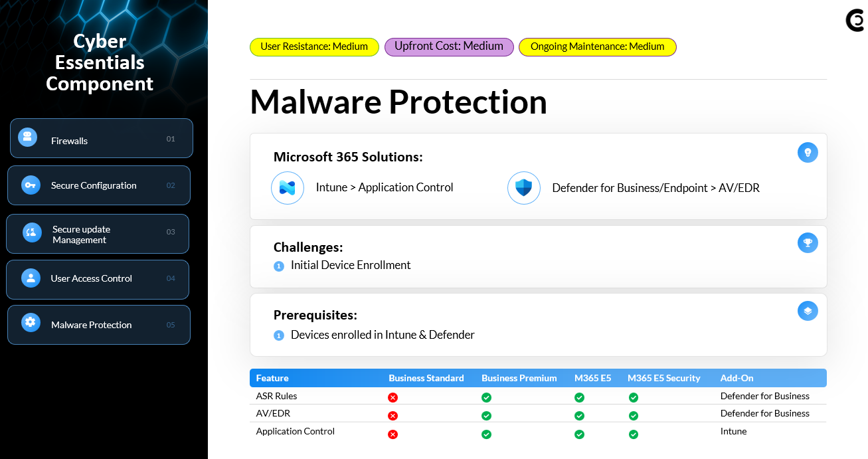Click the green check for Application Control M365 E5
The width and height of the screenshot is (868, 459).
(579, 434)
